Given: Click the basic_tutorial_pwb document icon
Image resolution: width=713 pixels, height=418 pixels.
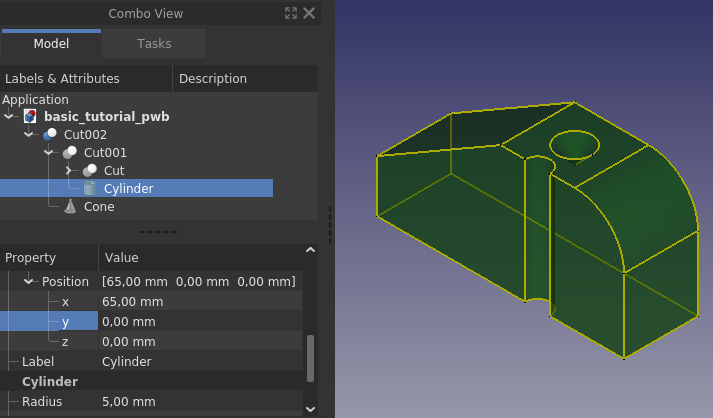Looking at the screenshot, I should (30, 116).
